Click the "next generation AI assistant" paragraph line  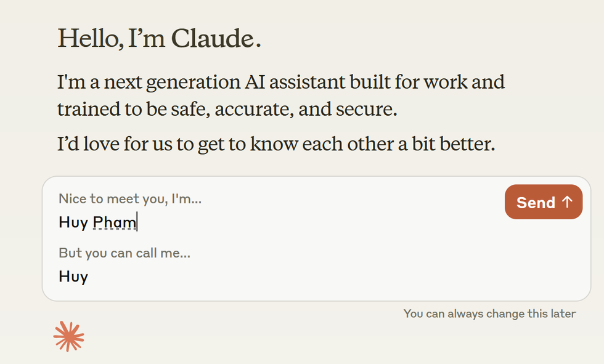pos(281,82)
